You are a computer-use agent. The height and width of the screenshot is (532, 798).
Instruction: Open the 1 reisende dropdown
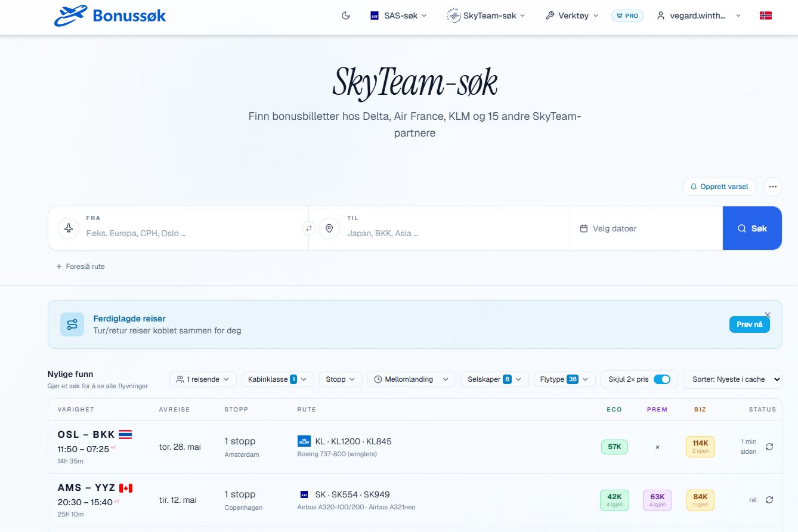point(203,379)
